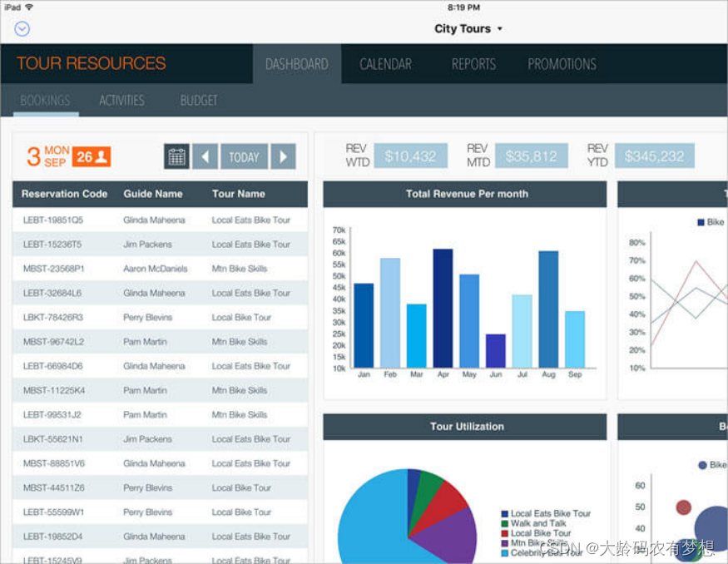Image resolution: width=728 pixels, height=564 pixels.
Task: Click the Walk and Talk legend swatch
Action: [x=505, y=523]
